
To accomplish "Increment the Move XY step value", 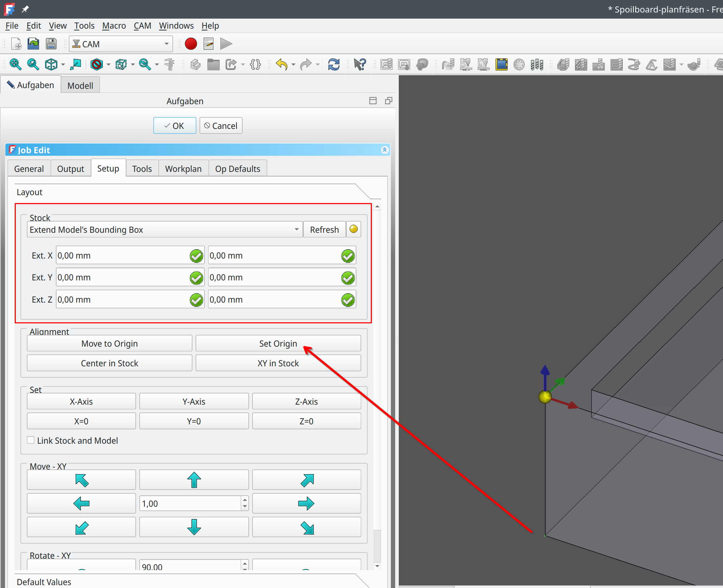I will tap(245, 500).
